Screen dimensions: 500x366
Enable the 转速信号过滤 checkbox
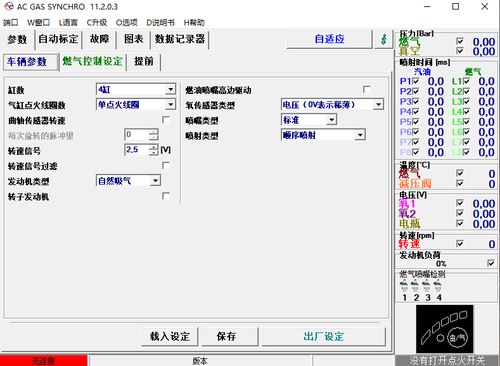(x=166, y=165)
